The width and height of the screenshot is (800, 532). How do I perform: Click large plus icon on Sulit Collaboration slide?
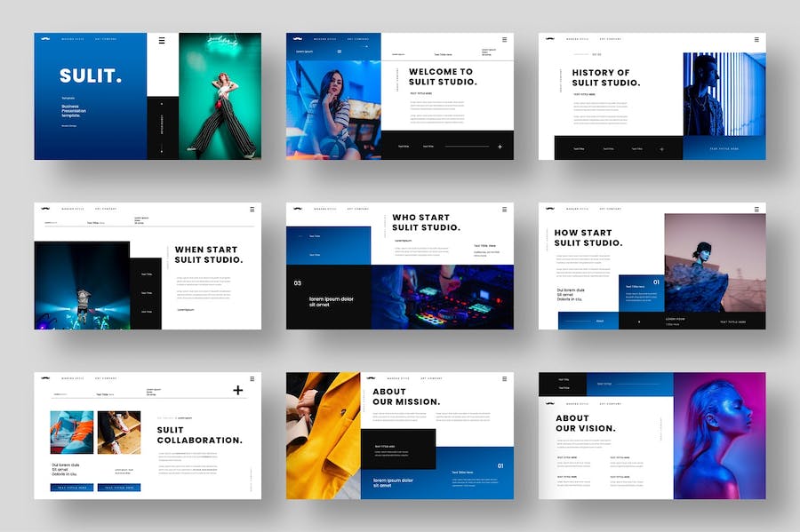[237, 390]
